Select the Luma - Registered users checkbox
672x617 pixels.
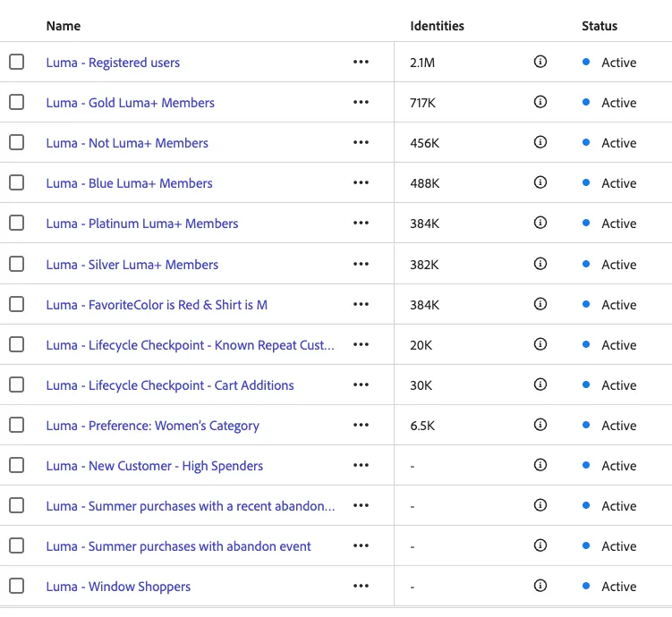17,62
